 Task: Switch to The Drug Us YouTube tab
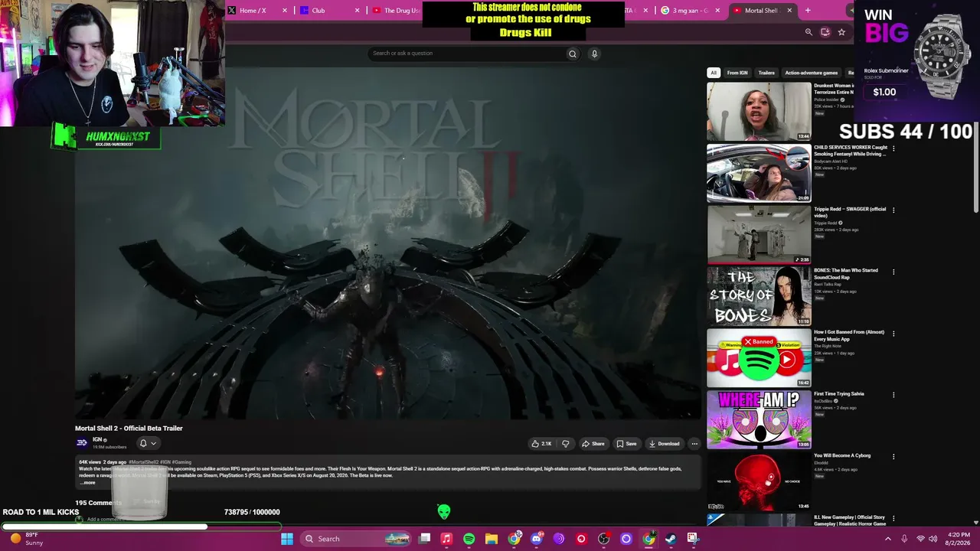coord(397,11)
